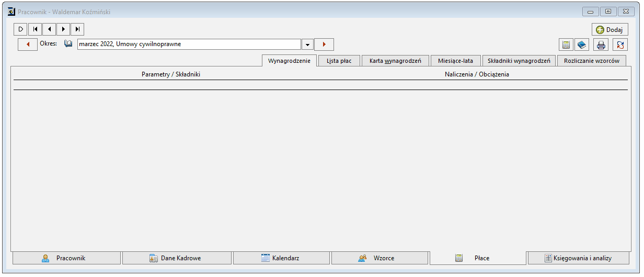Image resolution: width=644 pixels, height=277 pixels.
Task: Click the Dodaj button
Action: point(610,30)
